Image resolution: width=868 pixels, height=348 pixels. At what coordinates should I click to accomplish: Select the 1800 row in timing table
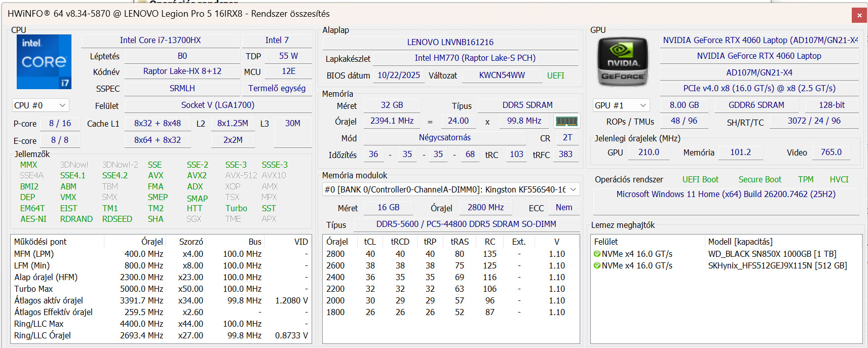[450, 312]
